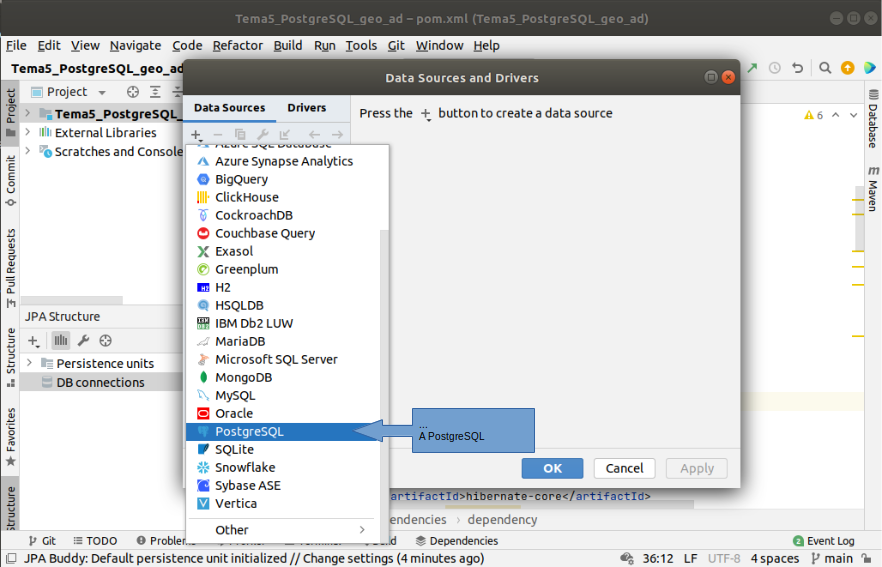Click the add data source plus button

[196, 135]
